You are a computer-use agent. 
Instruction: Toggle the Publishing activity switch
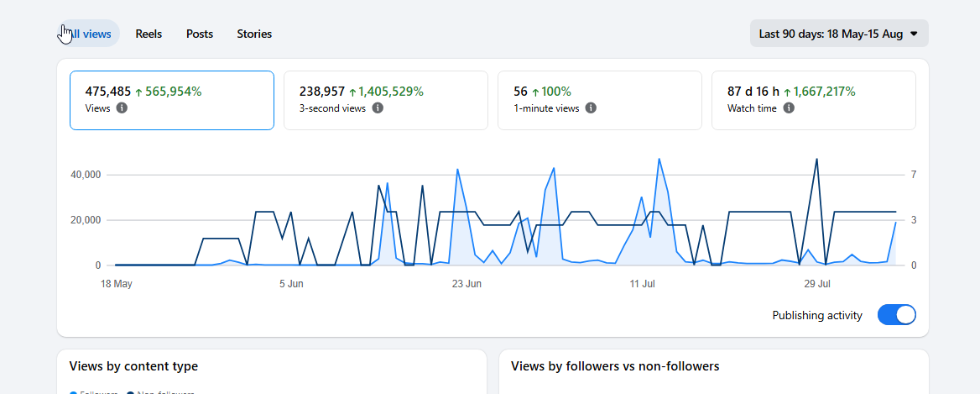(896, 315)
